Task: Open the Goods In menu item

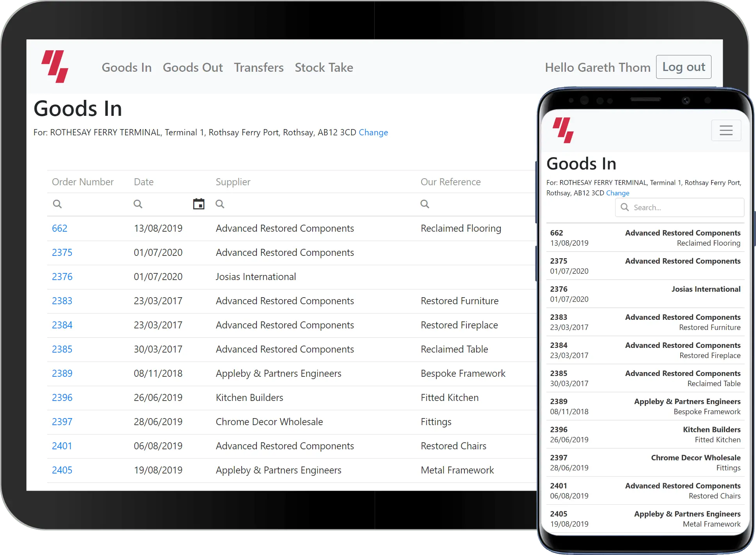Action: (x=126, y=67)
